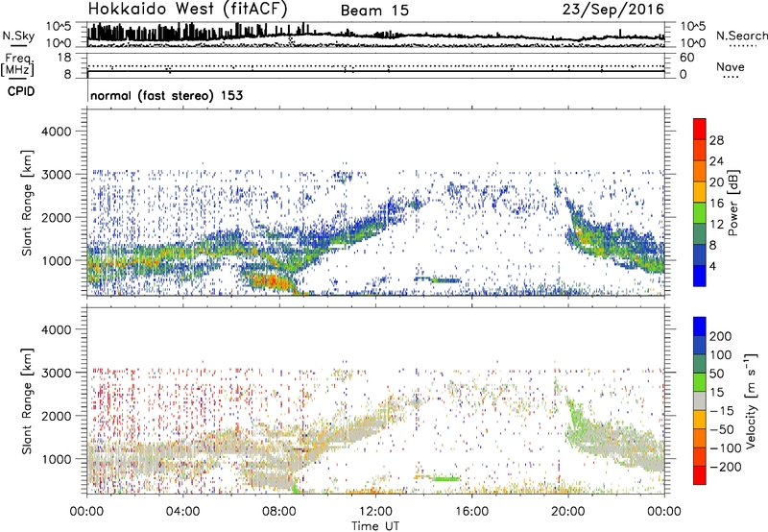Click the "24" tick on Power colorbar
Image resolution: width=768 pixels, height=532 pixels.
[x=716, y=161]
